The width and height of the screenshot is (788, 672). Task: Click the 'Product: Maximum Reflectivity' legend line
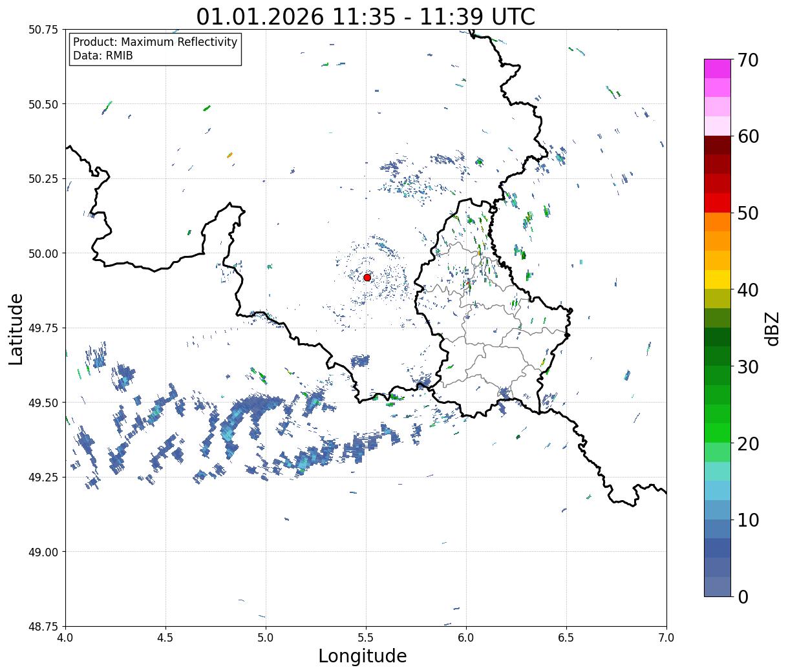pyautogui.click(x=155, y=42)
